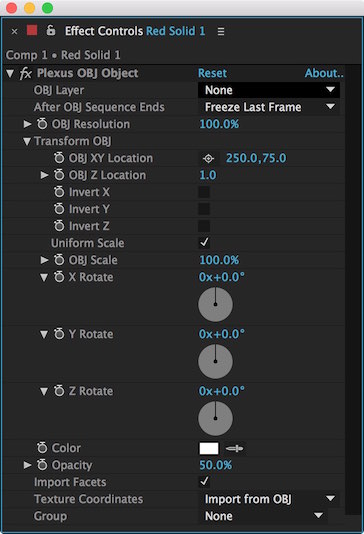Toggle the panel lock icon
Image resolution: width=364 pixels, height=534 pixels.
[x=51, y=30]
